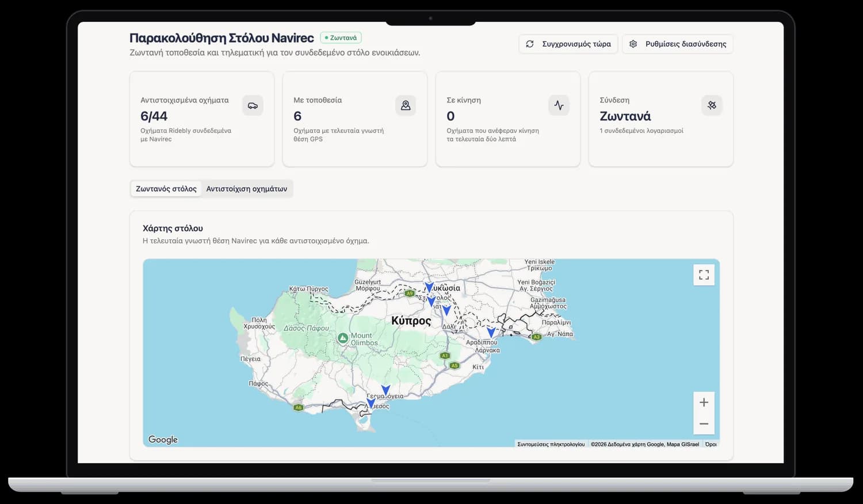
Task: Switch to the Ζωντανός στόλος tab
Action: pos(166,189)
